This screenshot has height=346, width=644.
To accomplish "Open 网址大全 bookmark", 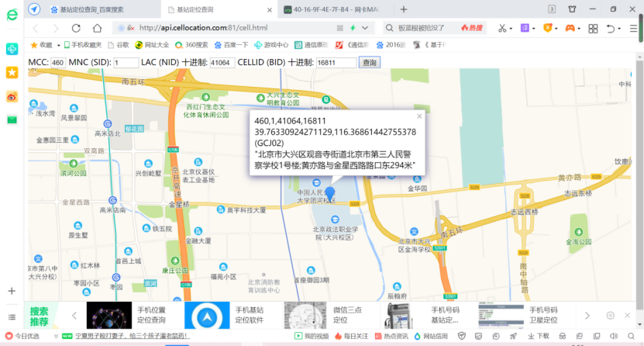I will point(152,45).
